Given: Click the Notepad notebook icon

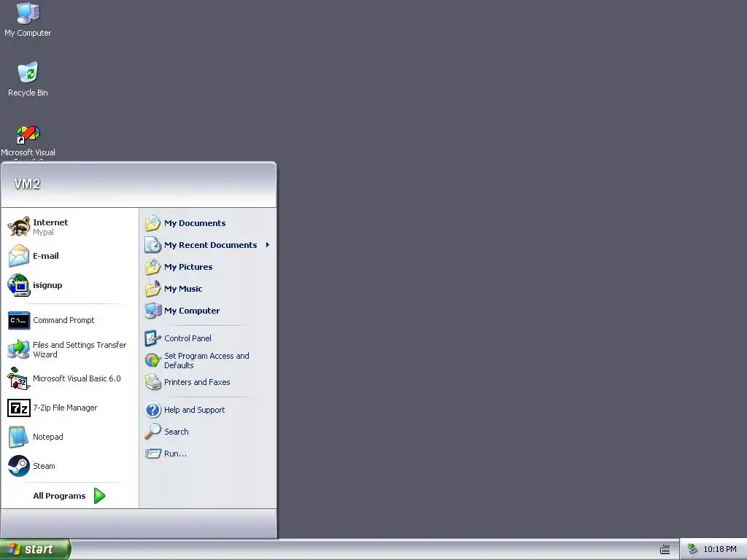Looking at the screenshot, I should (x=19, y=437).
